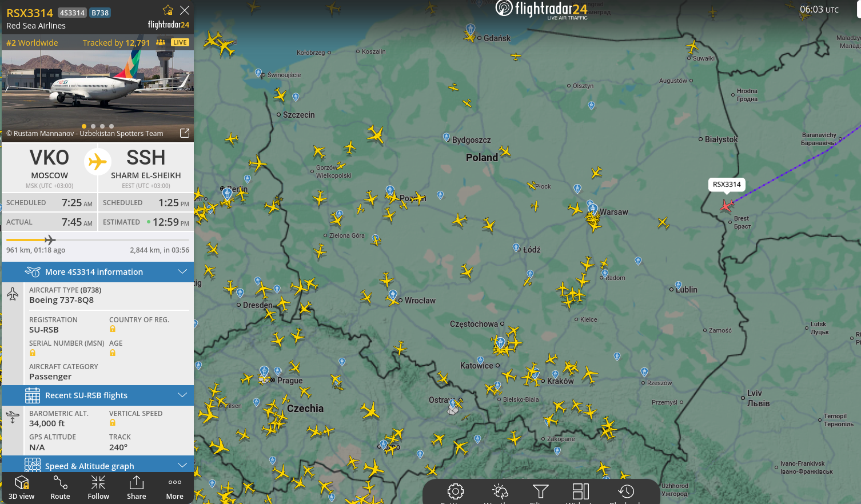Click the tracked-by viewers people icon

(161, 42)
